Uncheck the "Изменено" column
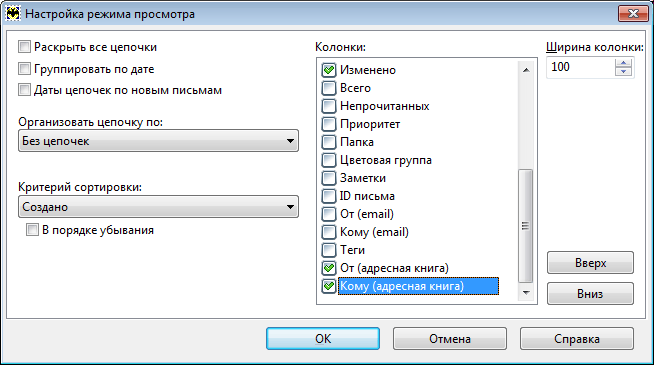Screen dimensions: 654x365 pyautogui.click(x=329, y=70)
